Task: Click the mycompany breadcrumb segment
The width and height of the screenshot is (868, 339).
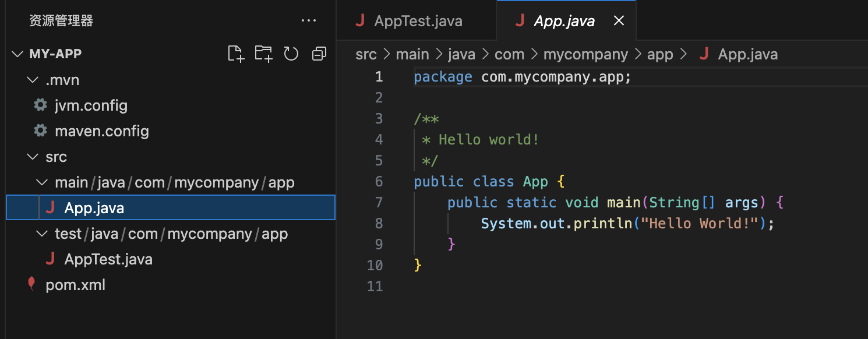Action: point(585,55)
